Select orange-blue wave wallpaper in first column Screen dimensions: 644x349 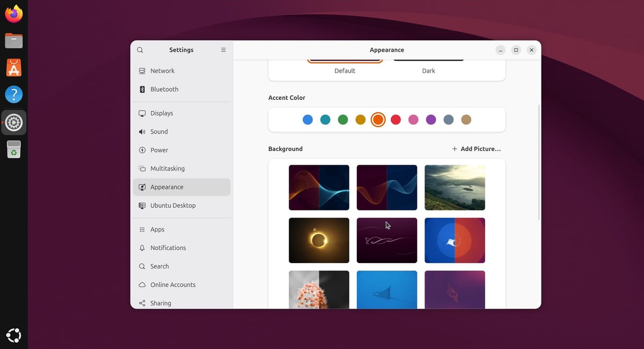click(x=319, y=187)
